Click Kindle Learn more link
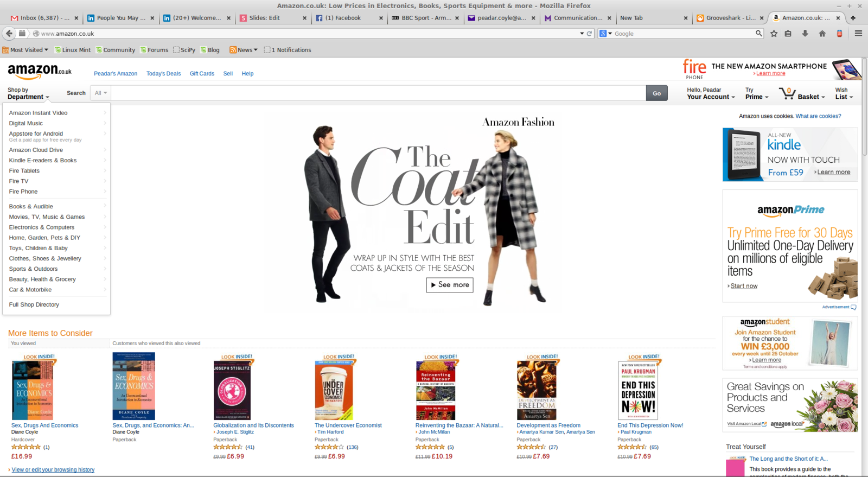This screenshot has height=477, width=868. point(834,172)
